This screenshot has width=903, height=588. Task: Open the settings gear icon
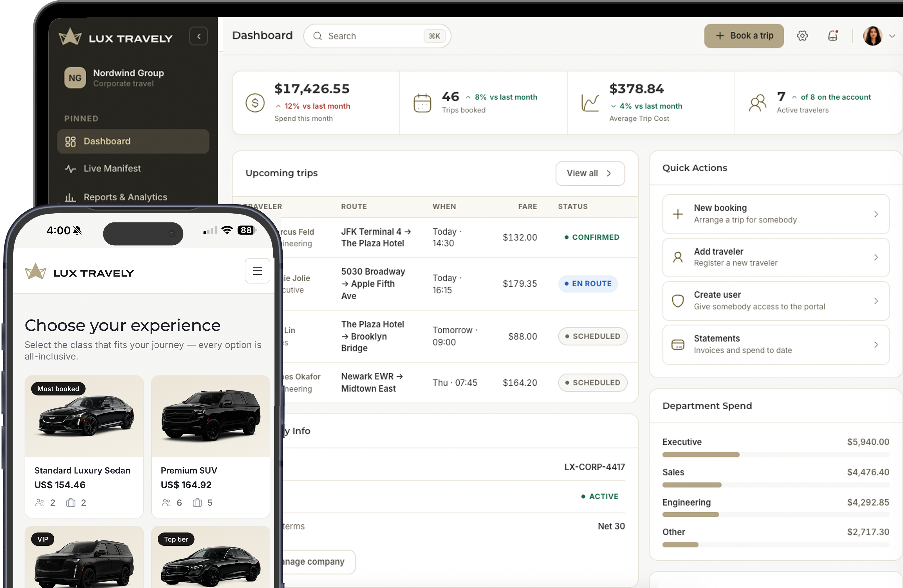click(802, 36)
